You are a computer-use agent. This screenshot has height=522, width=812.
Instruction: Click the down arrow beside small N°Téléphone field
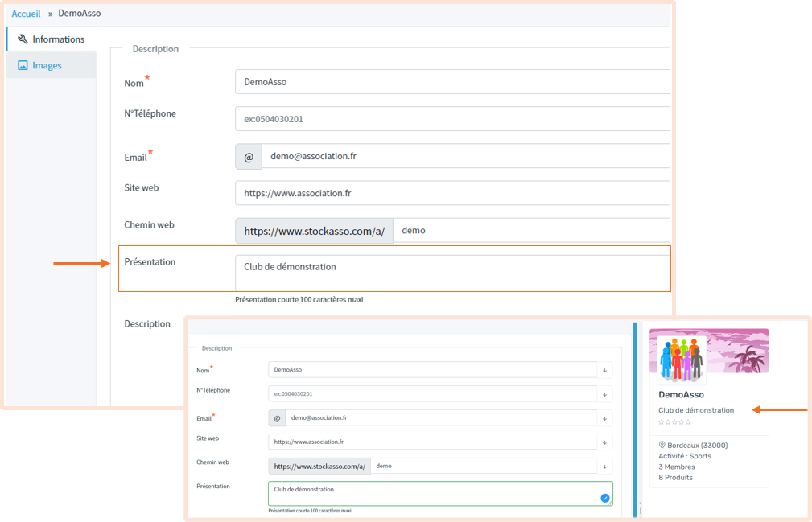pos(604,394)
